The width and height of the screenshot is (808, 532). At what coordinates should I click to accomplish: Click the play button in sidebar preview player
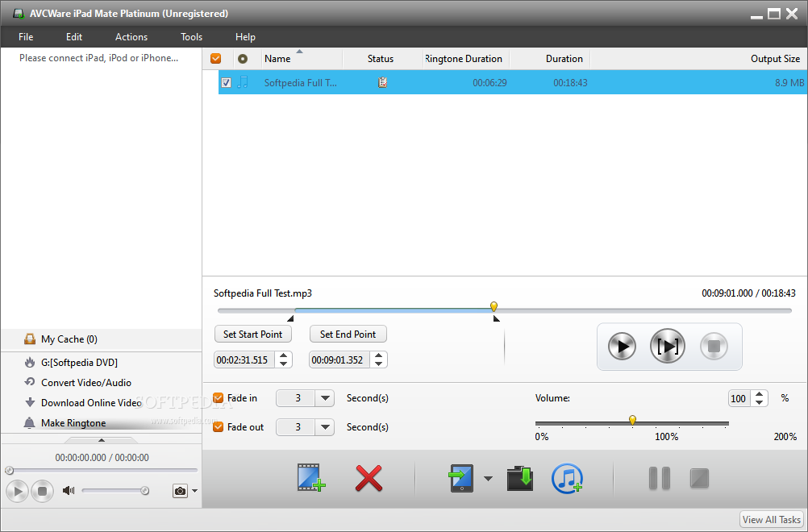pos(18,491)
